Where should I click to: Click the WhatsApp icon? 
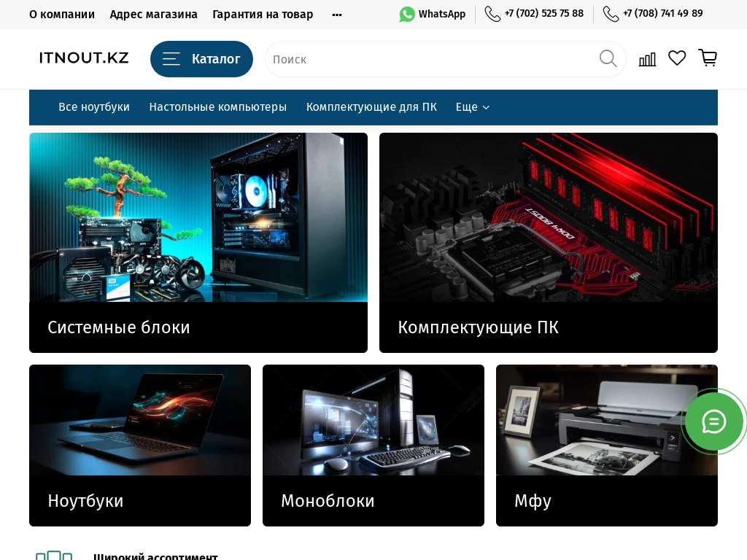coord(407,15)
